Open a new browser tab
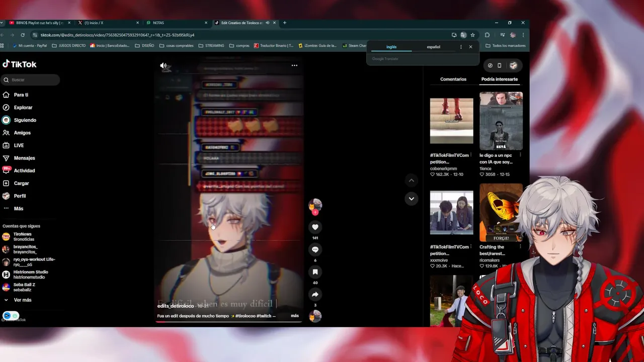This screenshot has width=644, height=362. click(285, 23)
